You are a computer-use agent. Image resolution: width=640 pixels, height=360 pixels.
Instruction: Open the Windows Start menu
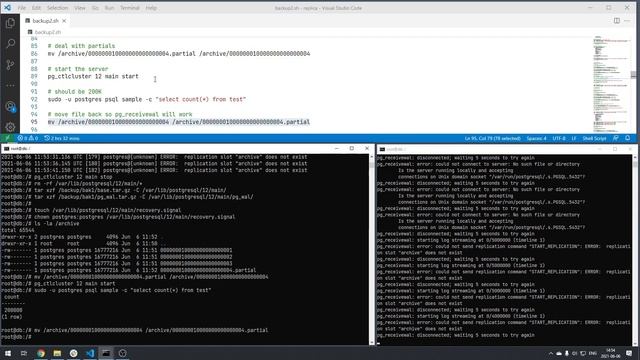pyautogui.click(x=8, y=353)
